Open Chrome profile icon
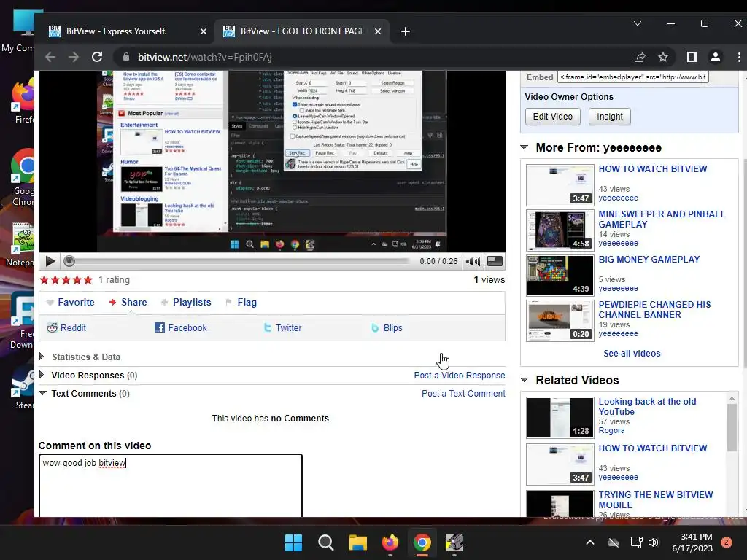The height and width of the screenshot is (560, 747). [716, 57]
